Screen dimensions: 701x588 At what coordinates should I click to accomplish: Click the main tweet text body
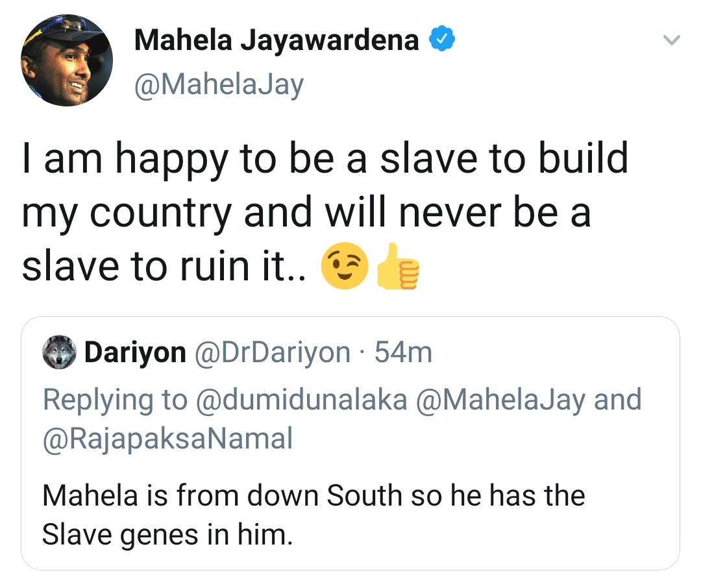click(325, 214)
